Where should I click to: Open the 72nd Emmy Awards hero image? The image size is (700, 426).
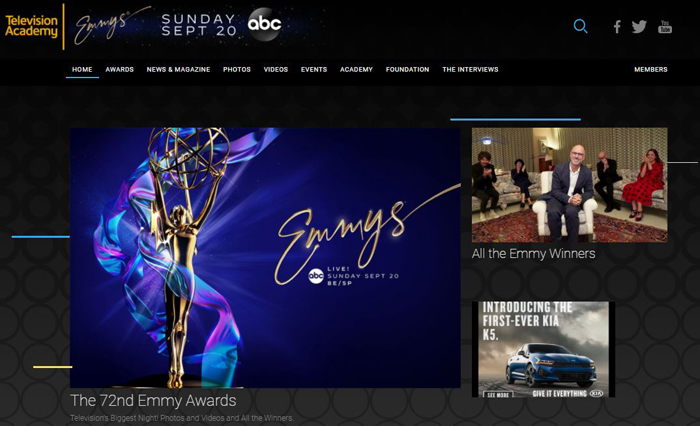tap(265, 258)
